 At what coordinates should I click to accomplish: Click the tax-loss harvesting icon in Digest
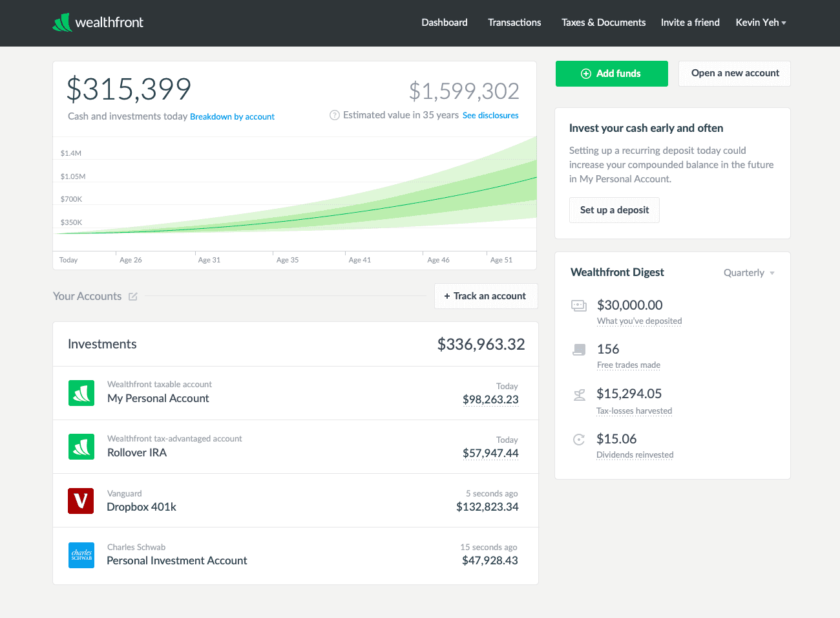tap(580, 394)
